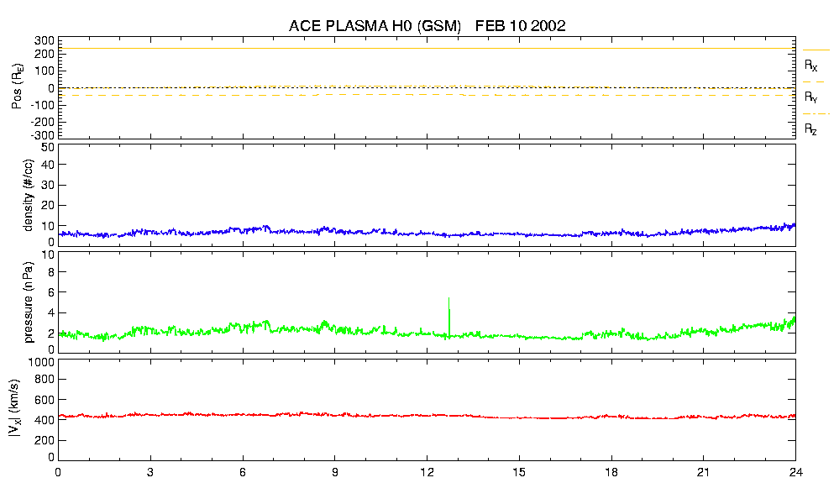The image size is (834, 504).
Task: Click the 50 tick on density axis
Action: pyautogui.click(x=47, y=148)
